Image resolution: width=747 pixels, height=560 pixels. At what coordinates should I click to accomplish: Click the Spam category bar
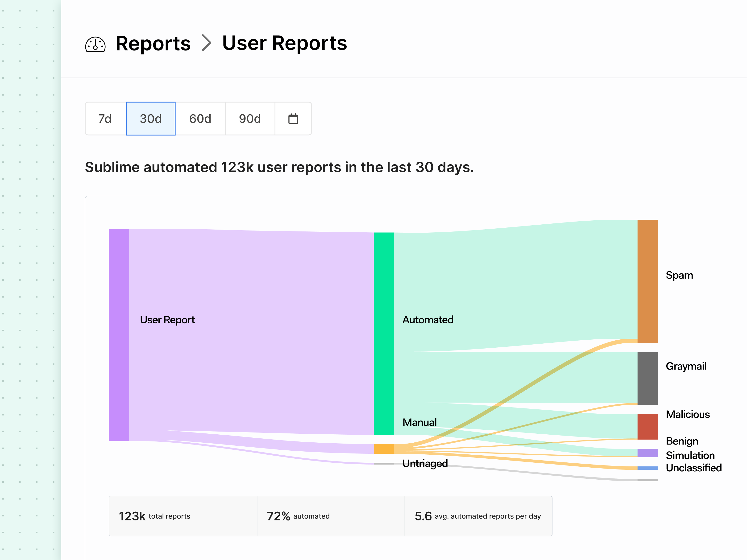[647, 281]
